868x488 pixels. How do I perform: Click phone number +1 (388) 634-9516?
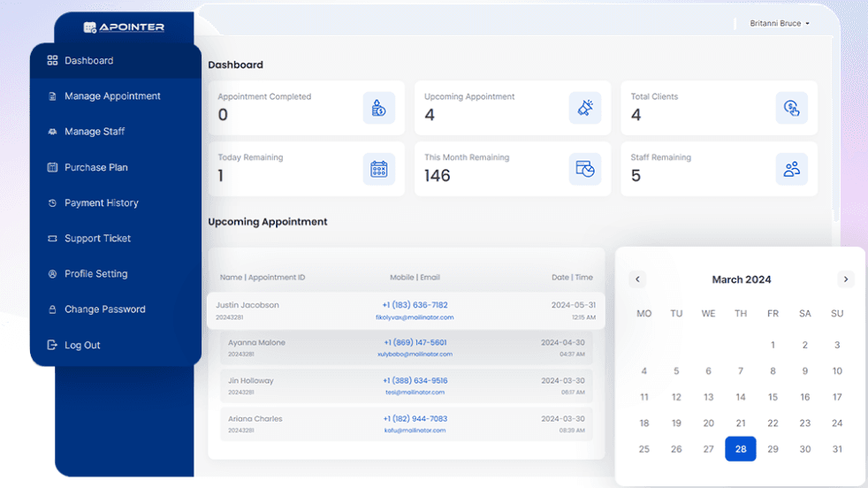coord(415,380)
